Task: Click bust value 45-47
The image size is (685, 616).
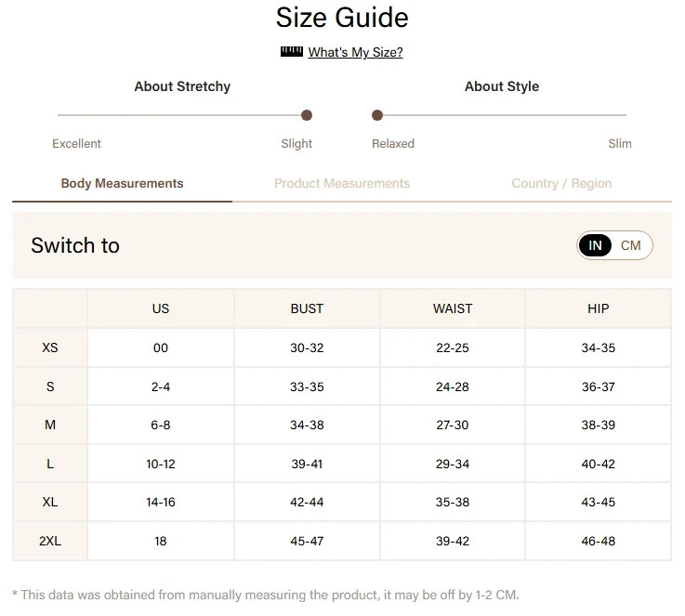Action: 307,541
